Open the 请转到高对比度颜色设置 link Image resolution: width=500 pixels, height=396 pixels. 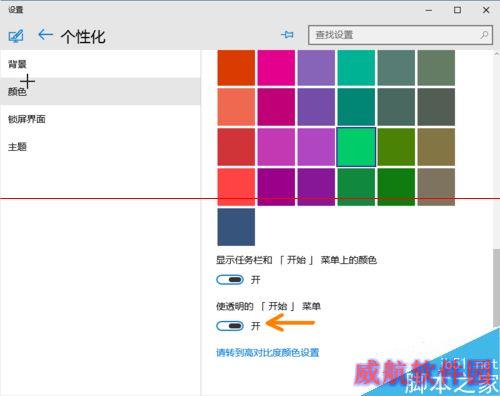(x=268, y=352)
